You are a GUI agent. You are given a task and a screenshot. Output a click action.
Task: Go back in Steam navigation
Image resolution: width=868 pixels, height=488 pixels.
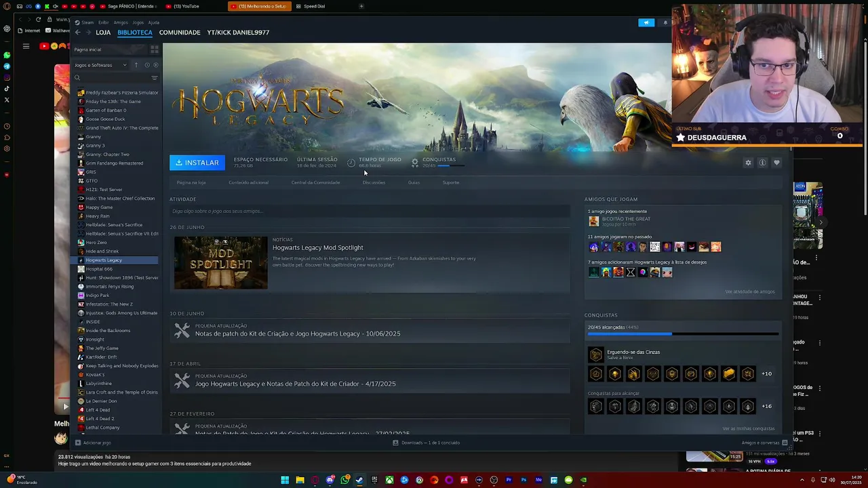tap(77, 33)
